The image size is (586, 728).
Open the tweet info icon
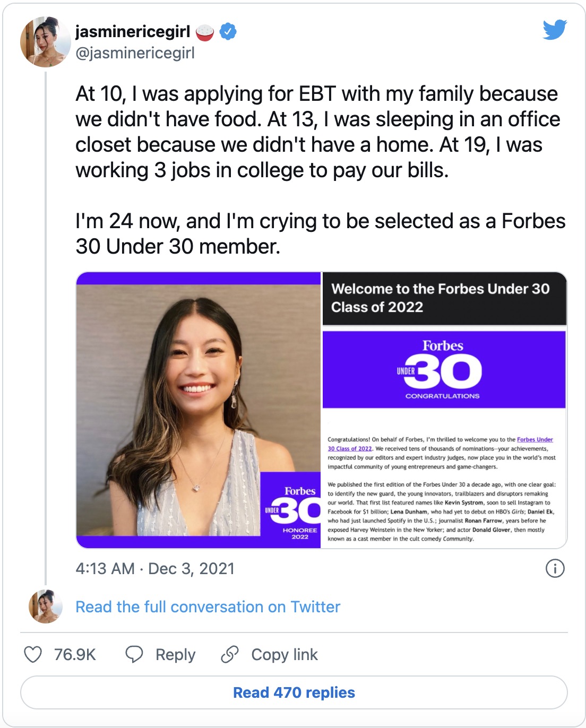[x=555, y=568]
